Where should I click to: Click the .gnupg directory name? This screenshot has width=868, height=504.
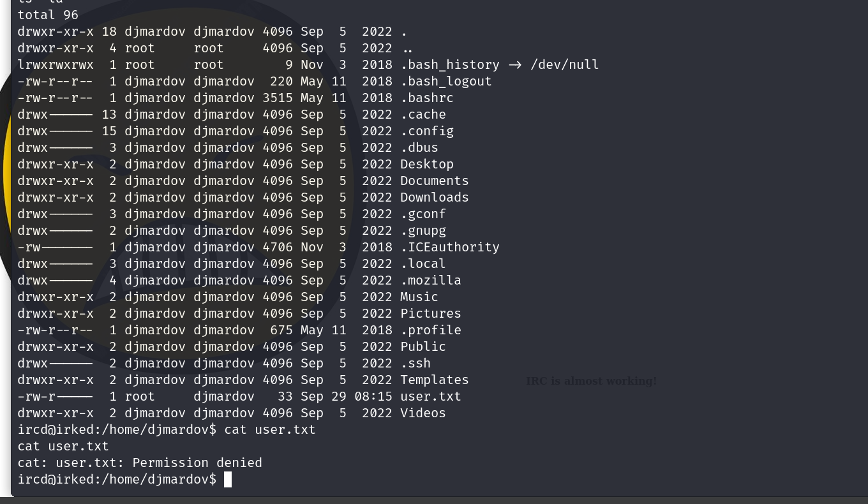point(423,230)
